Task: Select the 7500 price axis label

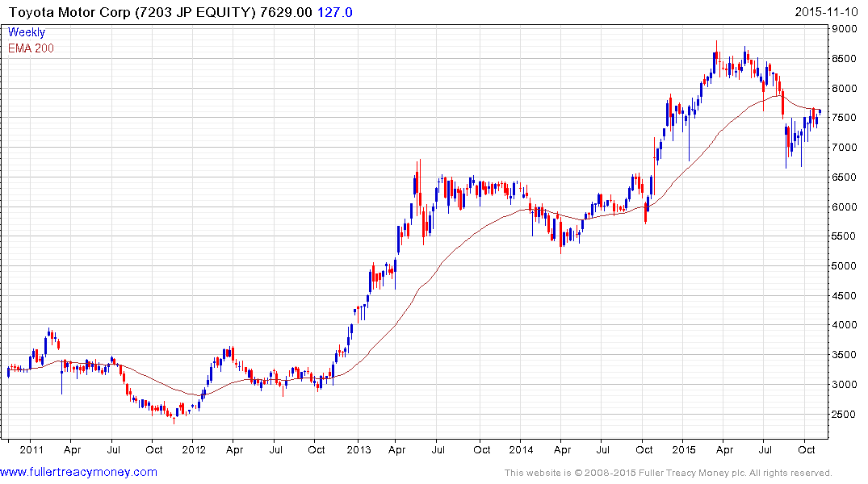Action: pos(845,118)
